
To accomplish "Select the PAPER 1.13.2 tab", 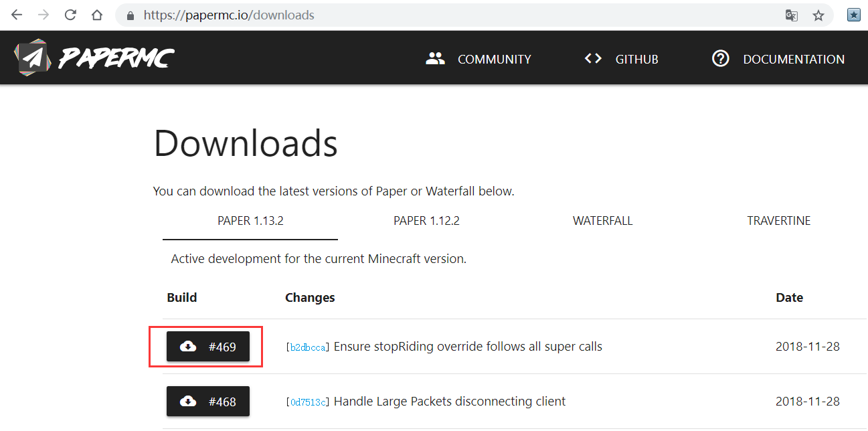I will [x=250, y=221].
